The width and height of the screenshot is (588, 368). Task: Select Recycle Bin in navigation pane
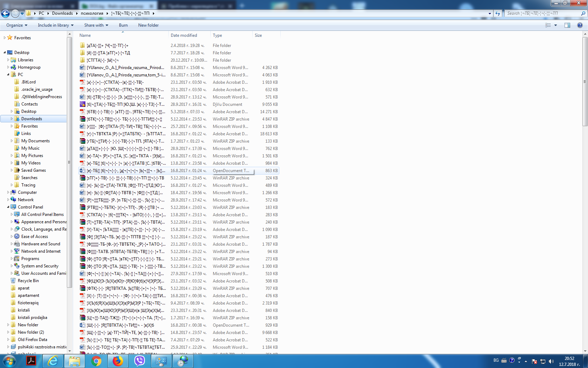click(28, 281)
